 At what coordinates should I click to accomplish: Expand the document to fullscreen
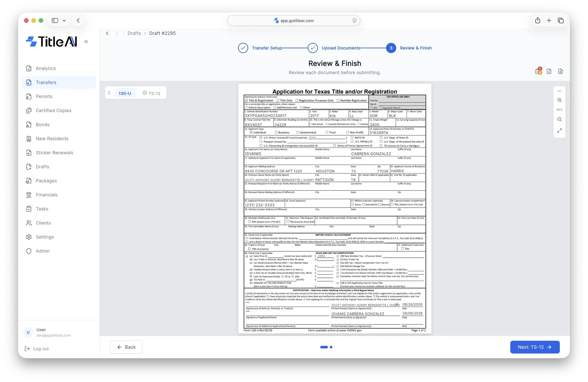pyautogui.click(x=560, y=131)
